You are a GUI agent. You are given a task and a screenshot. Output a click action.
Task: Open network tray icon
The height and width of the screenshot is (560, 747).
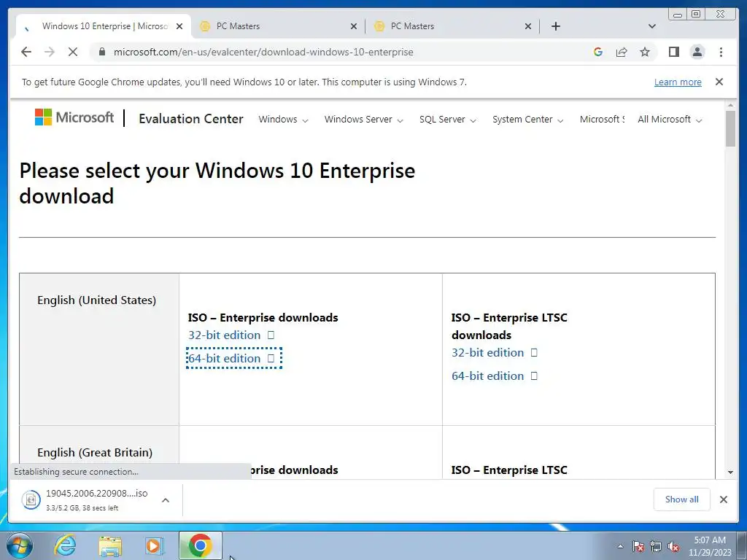[x=656, y=547]
